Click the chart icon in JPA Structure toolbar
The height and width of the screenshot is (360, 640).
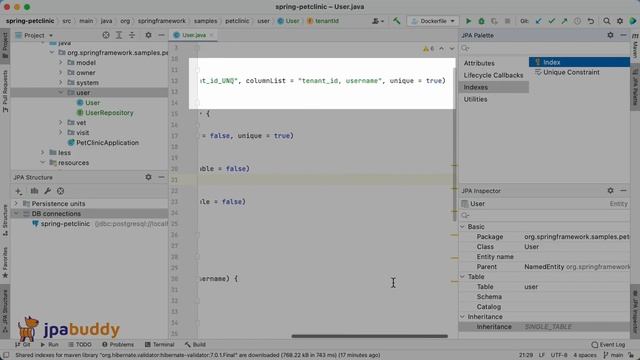[34, 191]
